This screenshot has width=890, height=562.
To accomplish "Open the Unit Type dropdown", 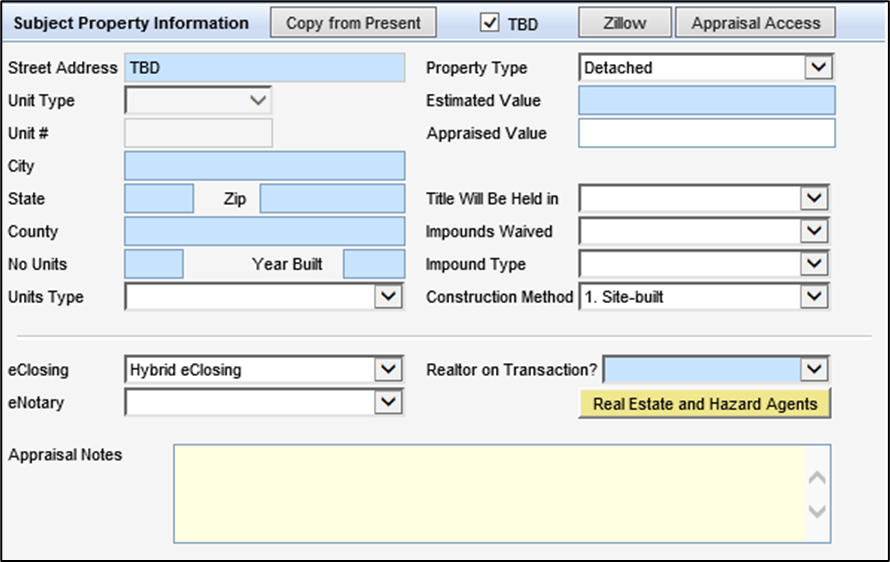I will click(259, 100).
